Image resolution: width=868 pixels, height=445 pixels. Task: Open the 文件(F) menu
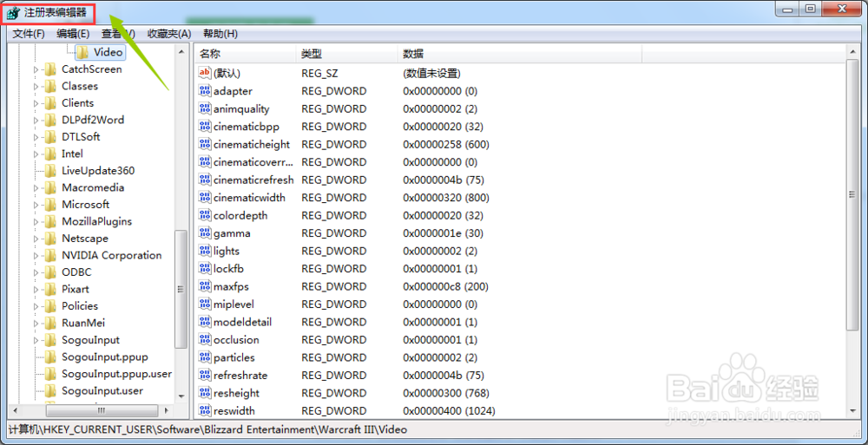[x=29, y=34]
